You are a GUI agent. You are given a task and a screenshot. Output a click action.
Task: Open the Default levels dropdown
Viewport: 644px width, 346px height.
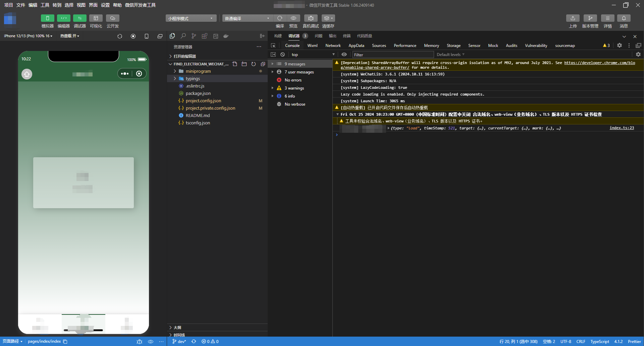pyautogui.click(x=450, y=55)
